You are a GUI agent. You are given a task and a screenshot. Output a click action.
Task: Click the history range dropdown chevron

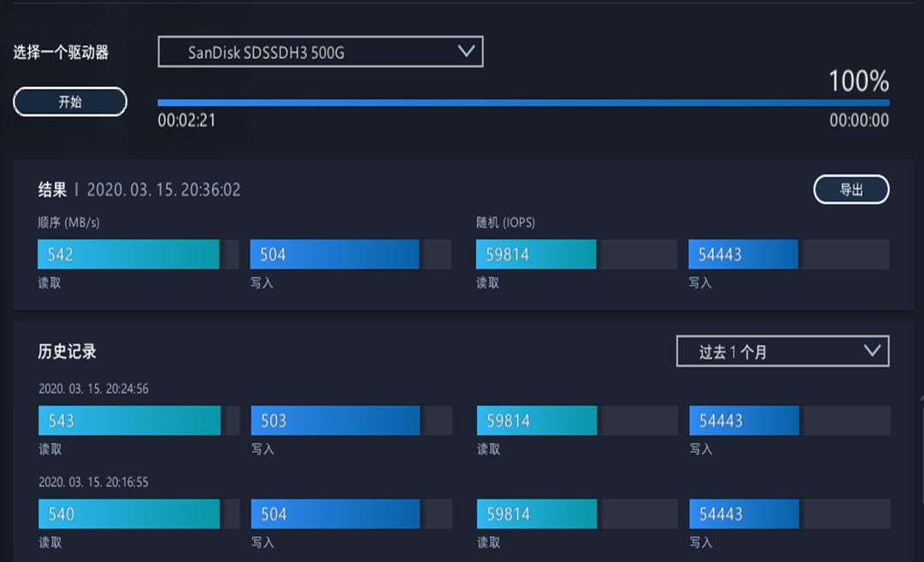tap(872, 350)
